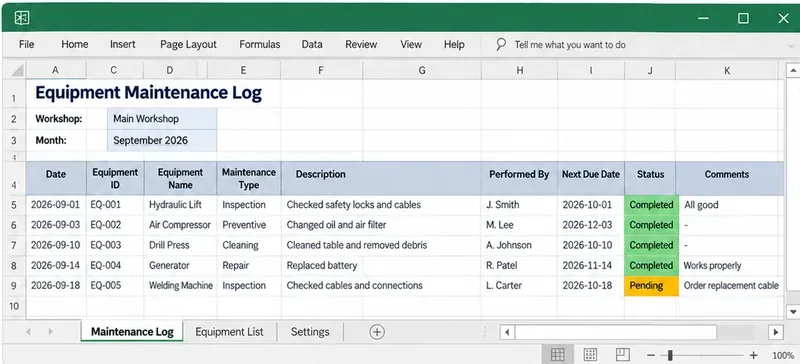This screenshot has height=364, width=800.
Task: Open the Review tab
Action: (361, 44)
